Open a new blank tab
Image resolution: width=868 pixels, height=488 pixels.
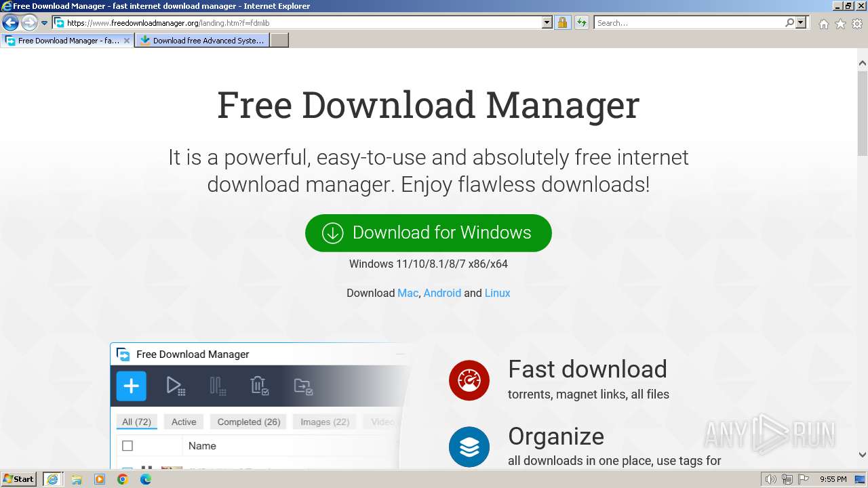click(x=279, y=41)
